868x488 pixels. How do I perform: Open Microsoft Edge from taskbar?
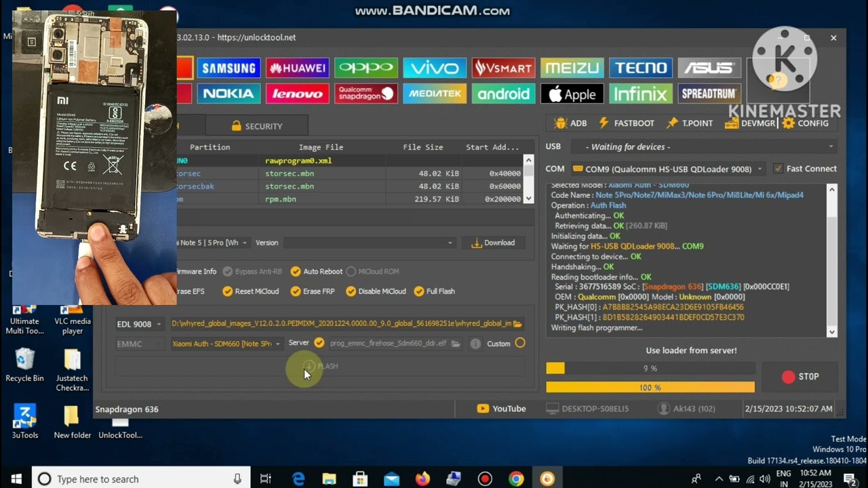click(298, 479)
